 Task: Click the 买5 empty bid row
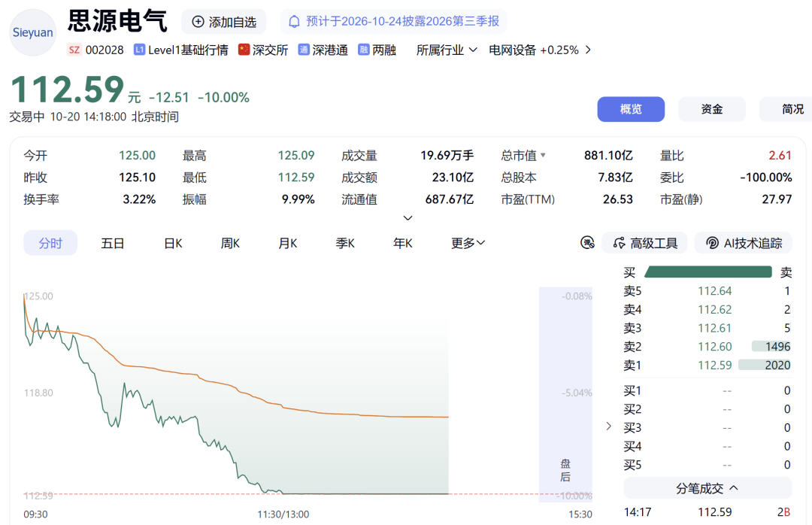(707, 464)
